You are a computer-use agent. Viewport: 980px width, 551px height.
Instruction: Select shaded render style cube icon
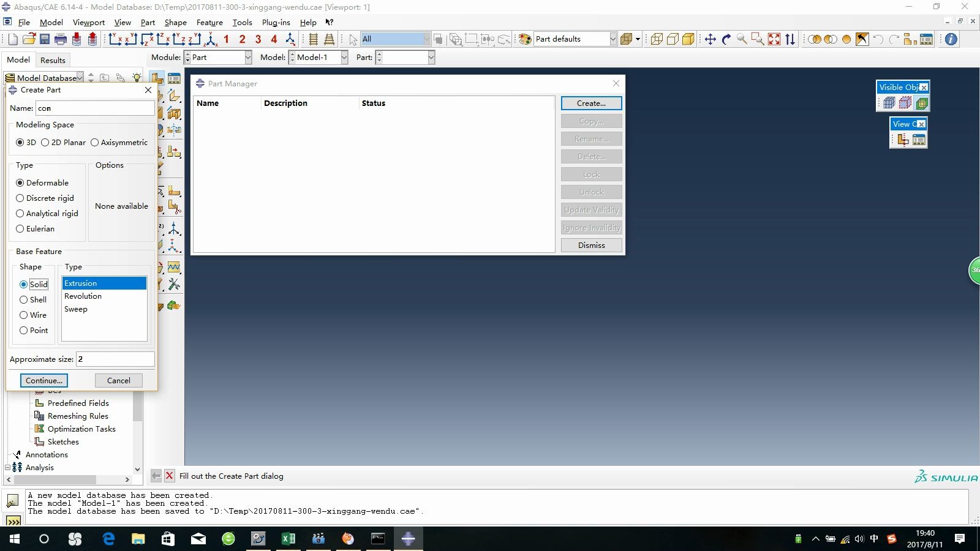(688, 39)
